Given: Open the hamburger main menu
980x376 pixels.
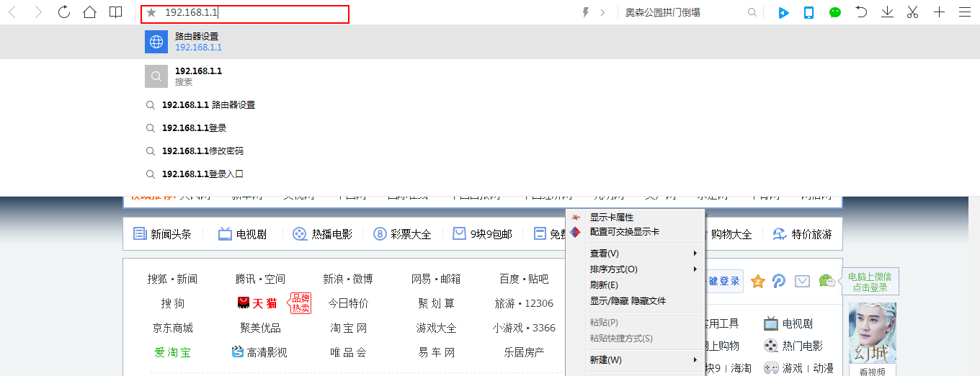Looking at the screenshot, I should point(965,12).
